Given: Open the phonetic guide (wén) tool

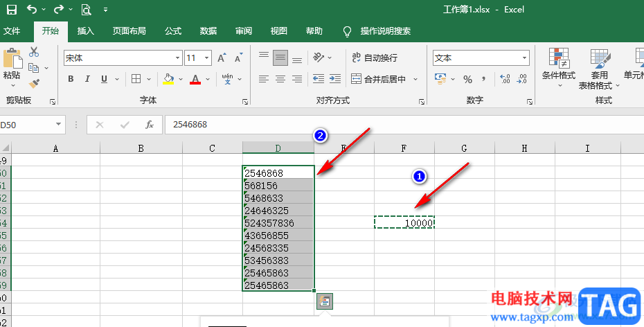Looking at the screenshot, I should point(228,79).
